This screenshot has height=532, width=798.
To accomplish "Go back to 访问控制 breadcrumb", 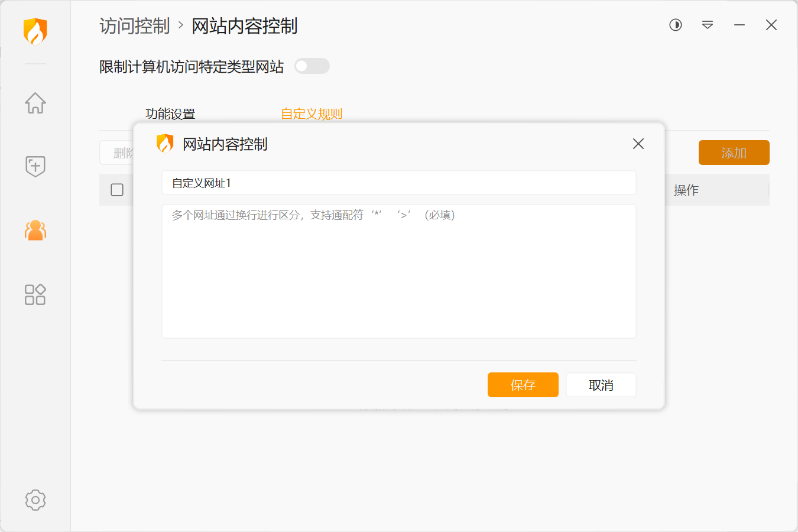I will (135, 26).
